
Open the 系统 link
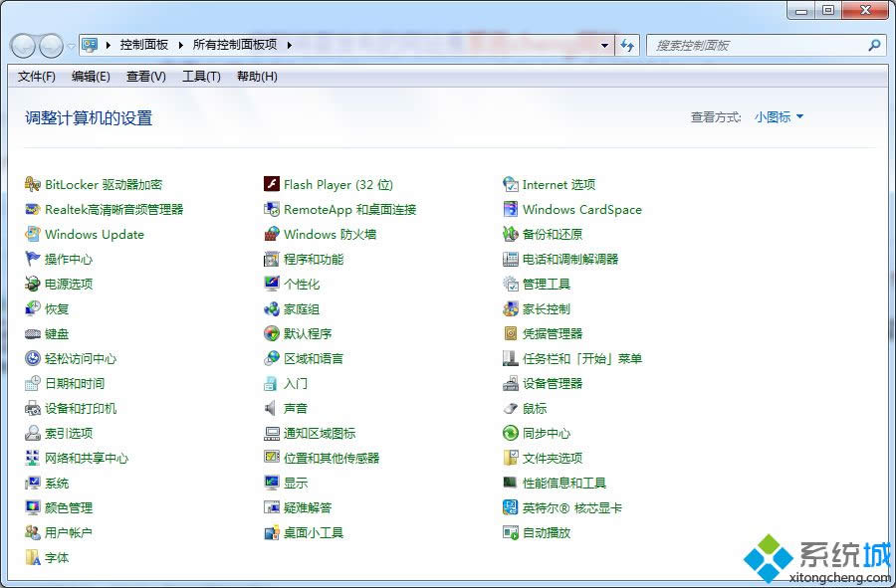pyautogui.click(x=57, y=483)
